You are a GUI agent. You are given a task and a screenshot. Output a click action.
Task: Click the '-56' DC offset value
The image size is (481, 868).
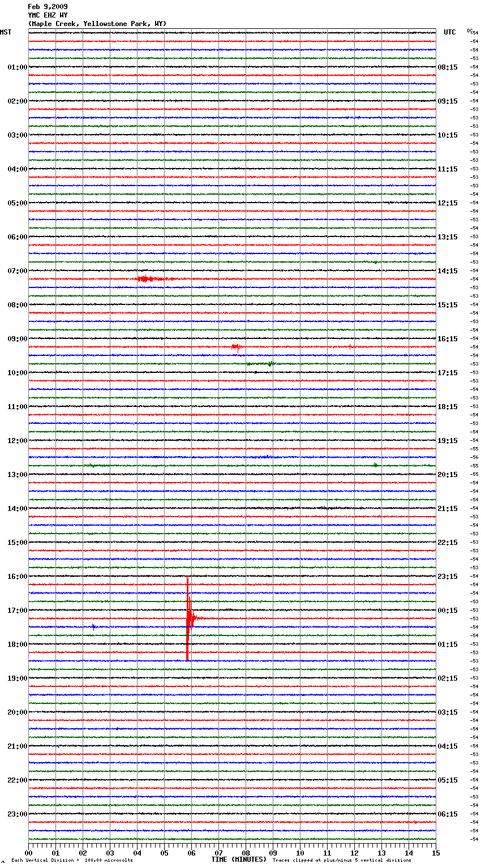tap(475, 457)
